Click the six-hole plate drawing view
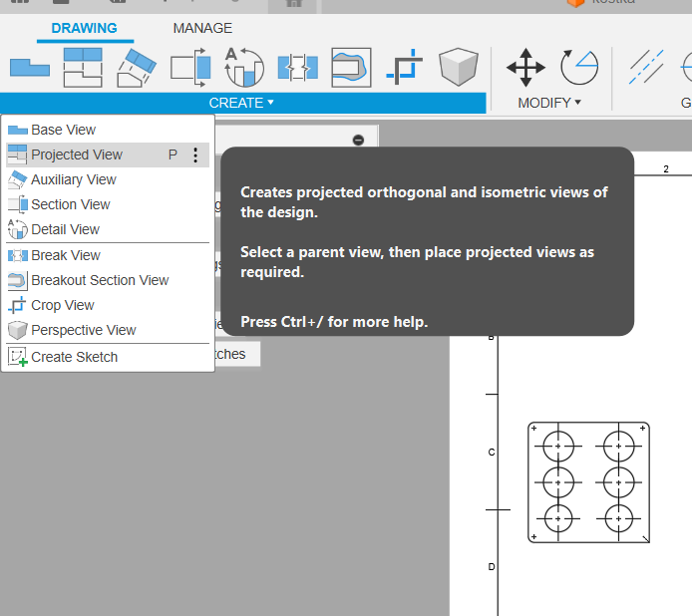Screen dimensions: 692x616 coord(588,482)
